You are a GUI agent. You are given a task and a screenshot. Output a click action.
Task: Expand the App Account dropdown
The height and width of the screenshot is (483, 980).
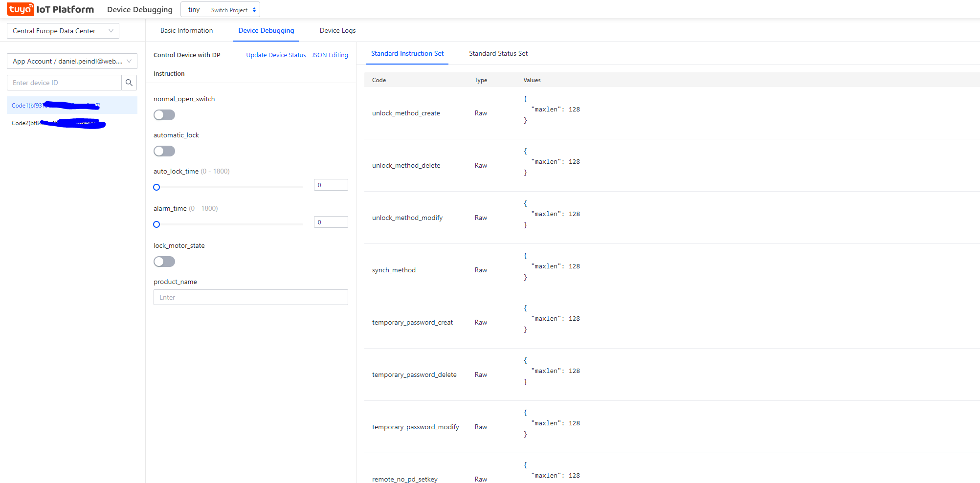[72, 61]
